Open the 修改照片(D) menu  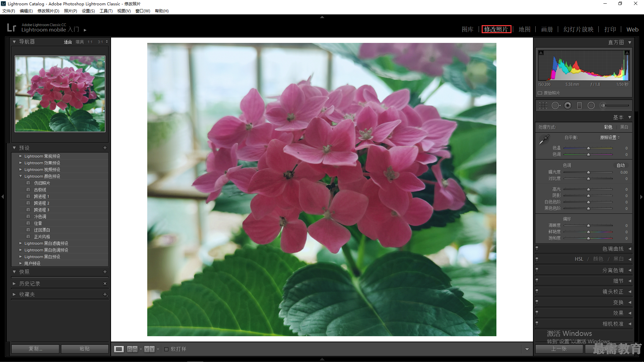(48, 11)
